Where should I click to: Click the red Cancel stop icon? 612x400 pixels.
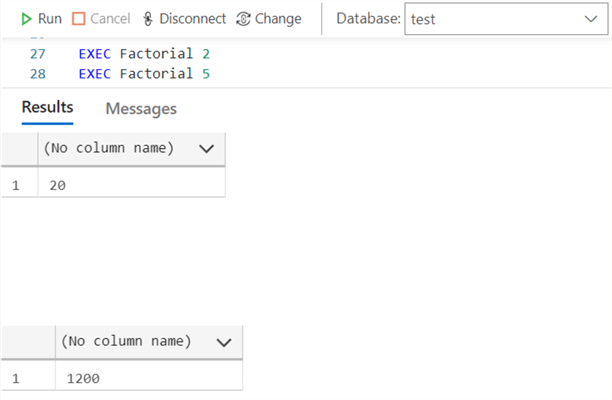click(x=79, y=19)
